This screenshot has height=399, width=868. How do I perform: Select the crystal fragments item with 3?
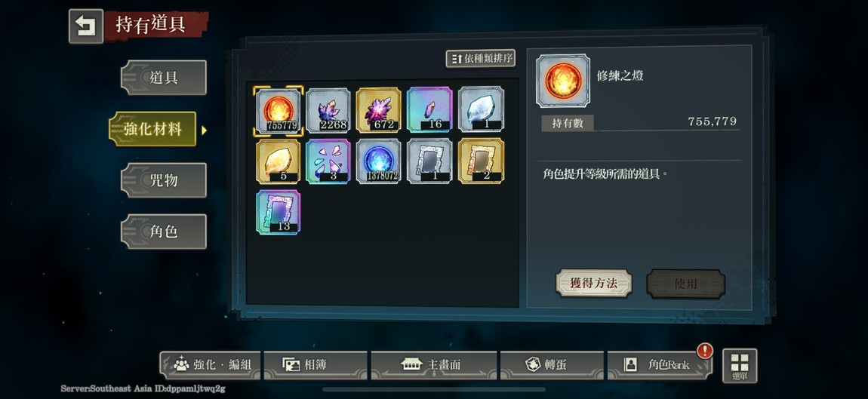point(328,161)
